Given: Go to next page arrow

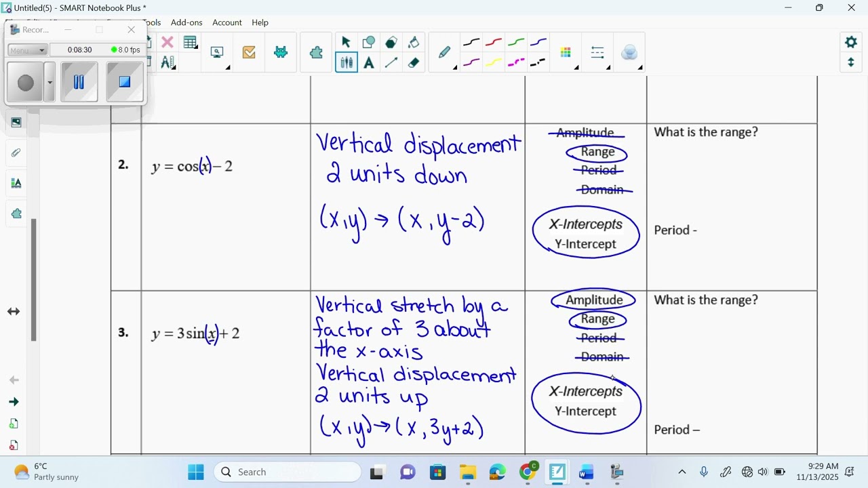Looking at the screenshot, I should point(14,402).
